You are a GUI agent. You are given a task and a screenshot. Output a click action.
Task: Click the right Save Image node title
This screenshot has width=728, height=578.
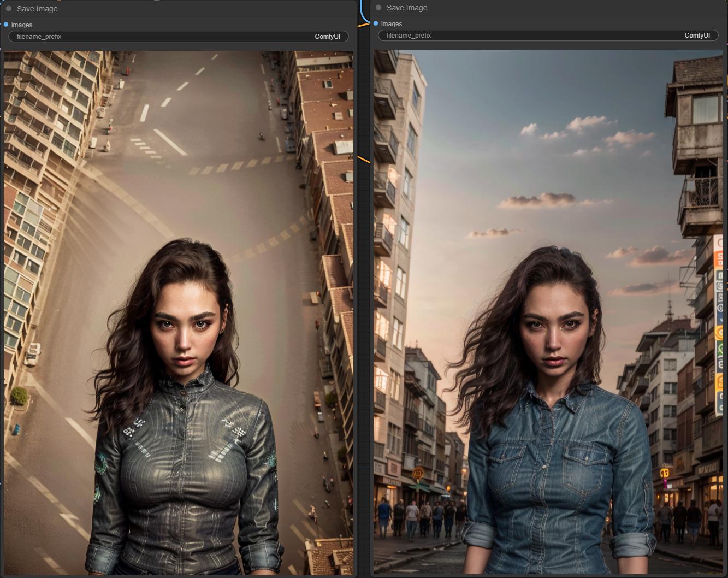(407, 8)
